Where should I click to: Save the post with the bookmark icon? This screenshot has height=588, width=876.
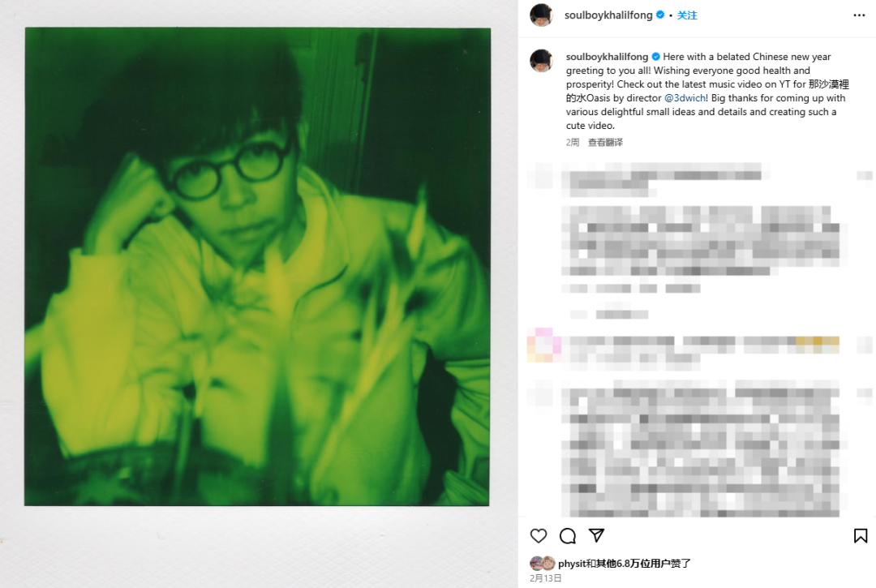(861, 535)
